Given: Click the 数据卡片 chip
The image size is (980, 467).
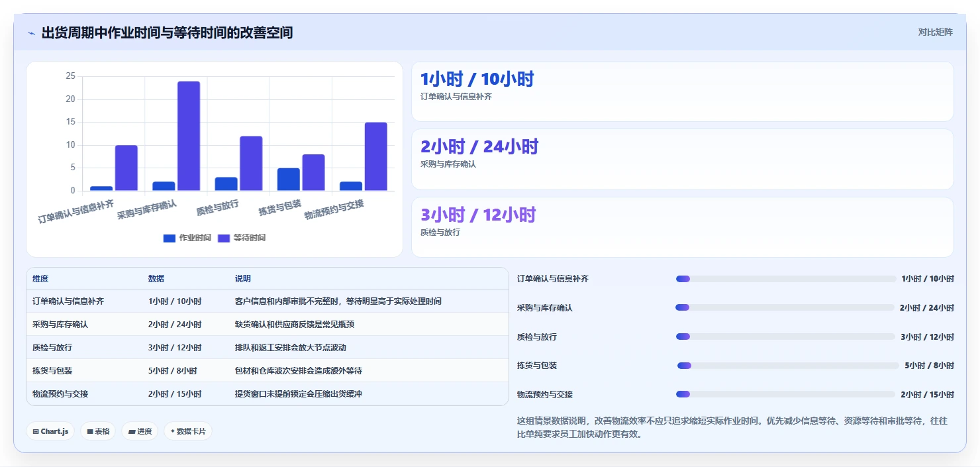Looking at the screenshot, I should pos(188,431).
